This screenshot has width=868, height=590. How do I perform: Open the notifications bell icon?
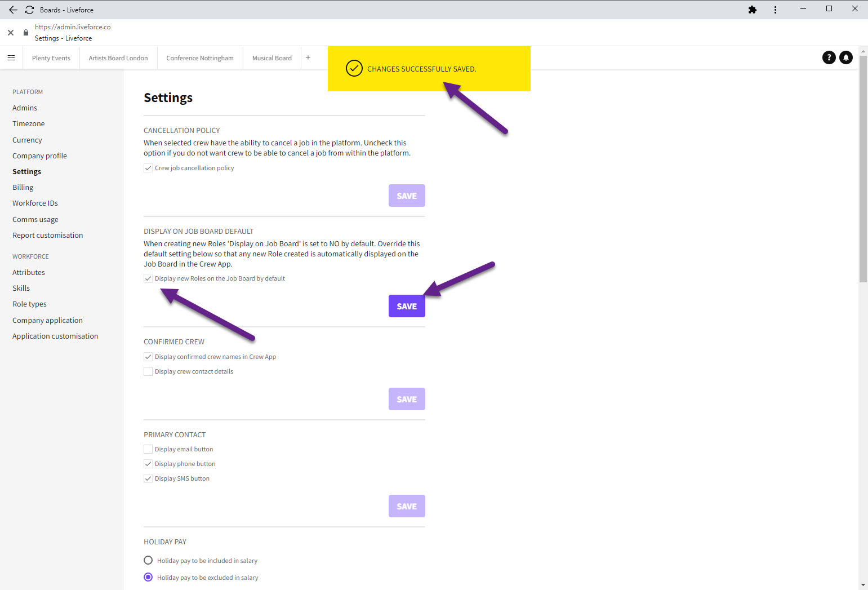tap(845, 57)
